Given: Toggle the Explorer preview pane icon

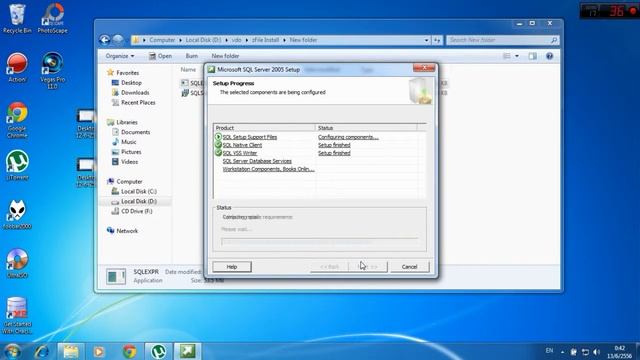Looking at the screenshot, I should click(532, 56).
